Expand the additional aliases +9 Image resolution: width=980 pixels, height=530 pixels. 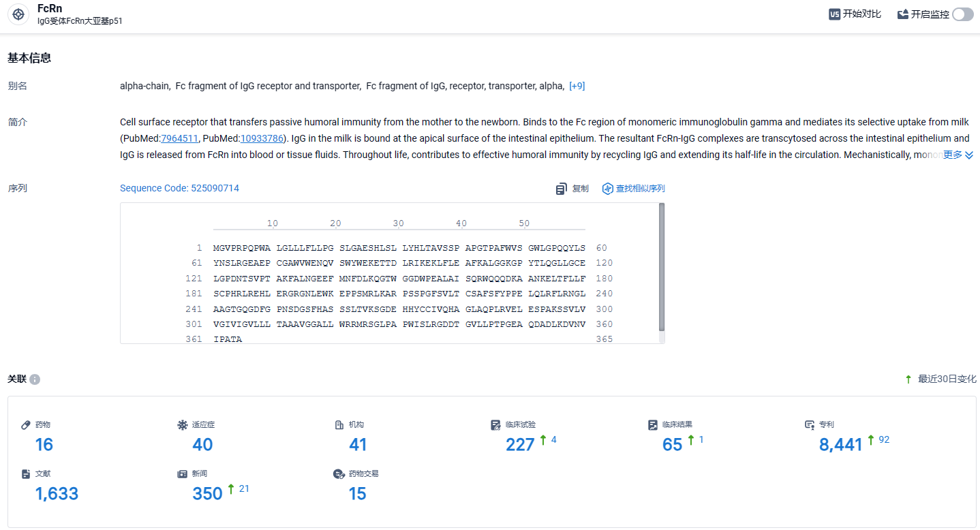tap(577, 86)
